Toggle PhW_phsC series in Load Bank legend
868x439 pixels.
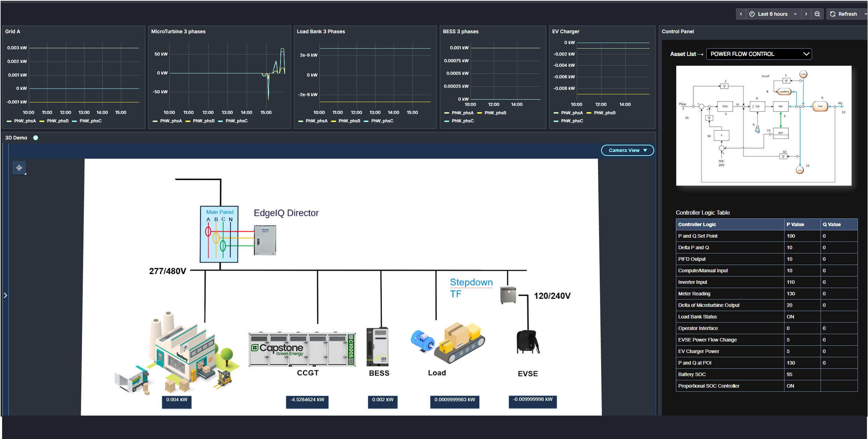pos(382,121)
